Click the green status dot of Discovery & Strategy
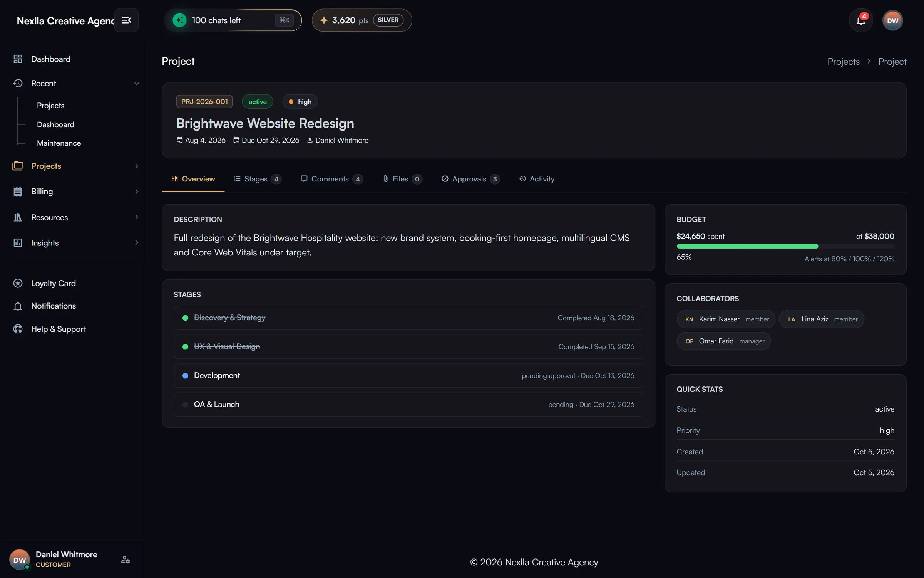Image resolution: width=924 pixels, height=578 pixels. click(185, 318)
